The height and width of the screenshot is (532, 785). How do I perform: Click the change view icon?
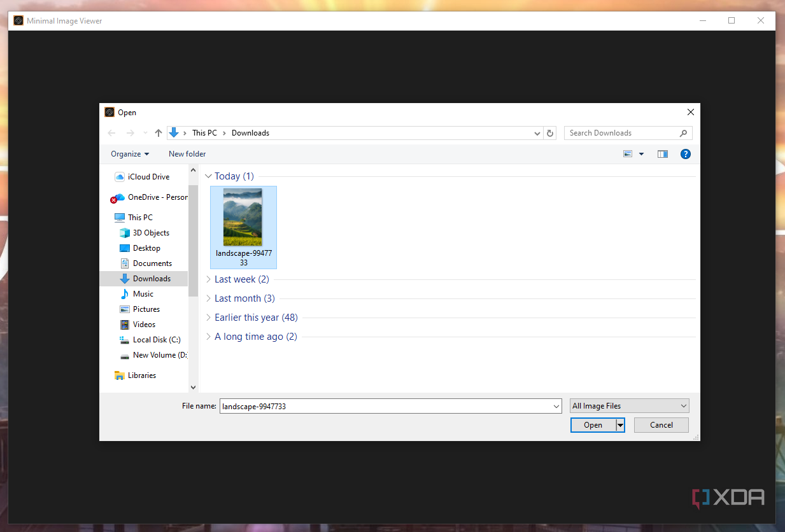[x=628, y=154]
